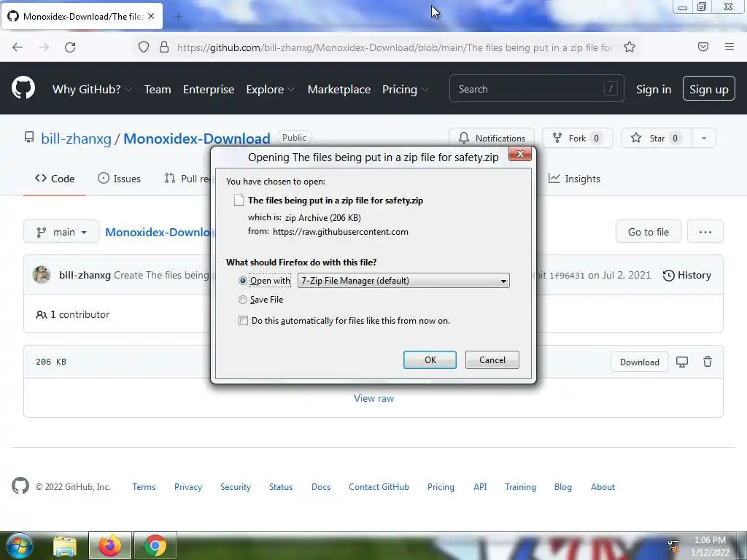The height and width of the screenshot is (560, 747).
Task: Open the Team menu item
Action: click(158, 90)
